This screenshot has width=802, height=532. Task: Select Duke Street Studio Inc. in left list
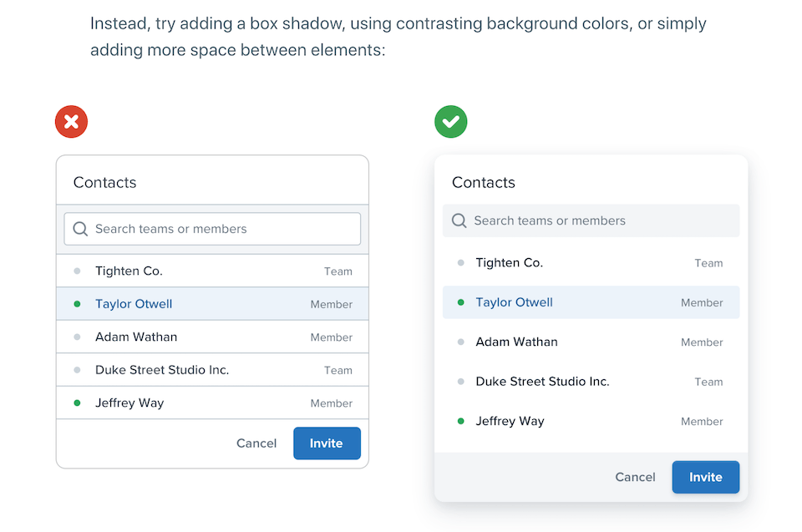212,370
